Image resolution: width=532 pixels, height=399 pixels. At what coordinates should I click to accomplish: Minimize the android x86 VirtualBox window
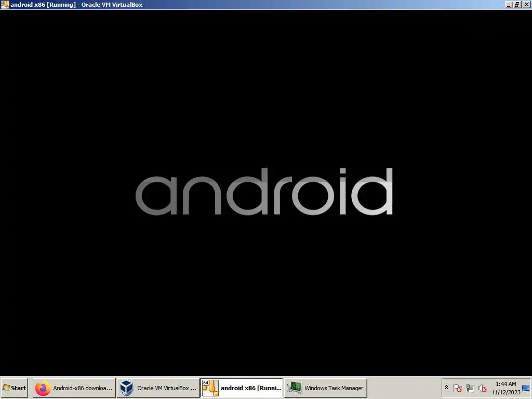[x=509, y=4]
